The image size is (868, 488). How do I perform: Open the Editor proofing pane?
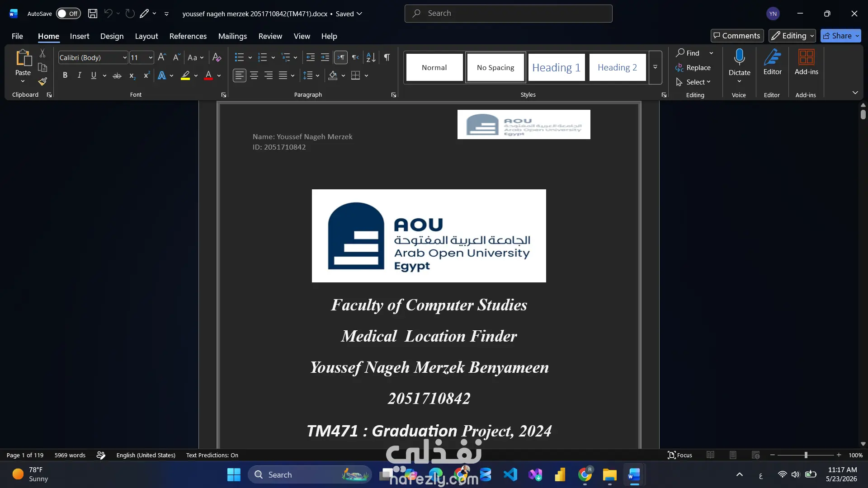[x=772, y=62]
